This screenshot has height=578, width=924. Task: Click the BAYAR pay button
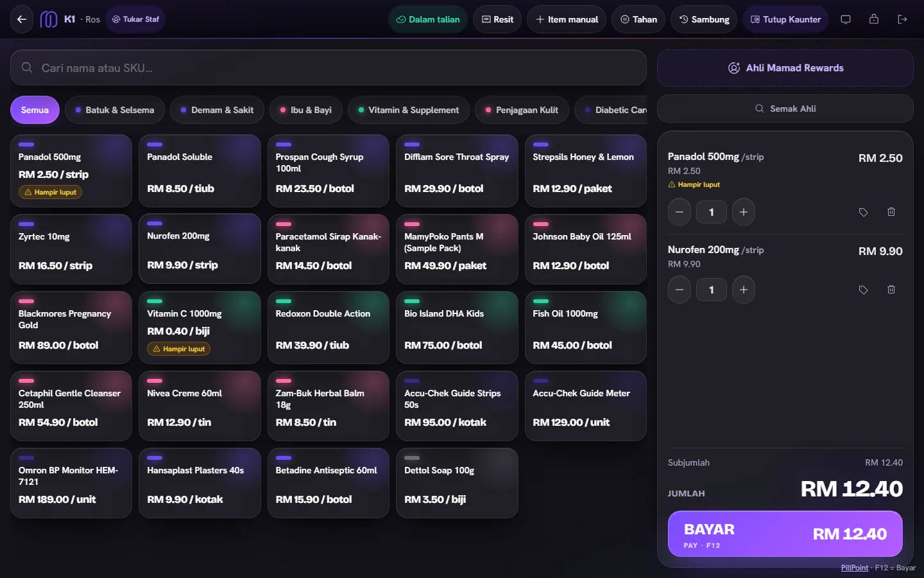pos(785,534)
